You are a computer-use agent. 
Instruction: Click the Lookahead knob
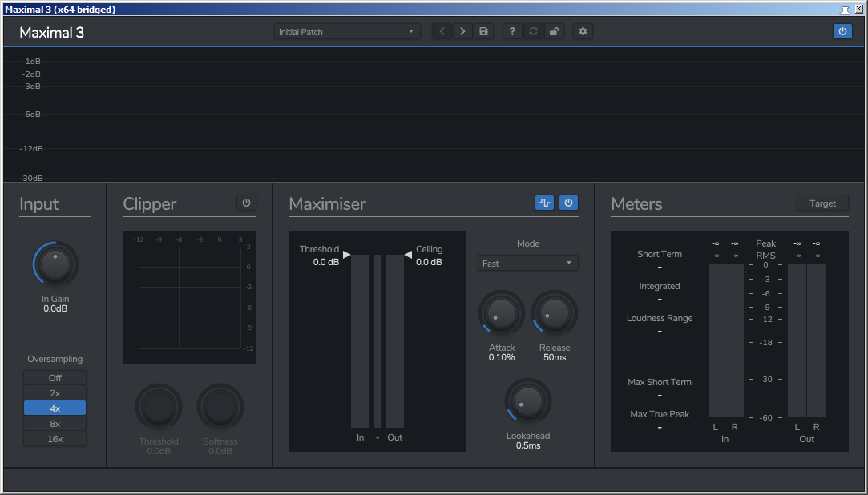[x=528, y=401]
